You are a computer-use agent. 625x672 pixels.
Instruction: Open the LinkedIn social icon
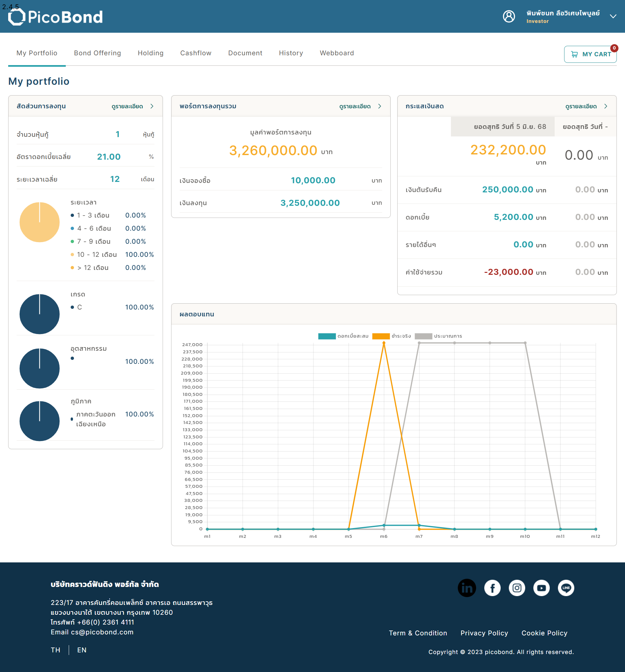point(467,588)
